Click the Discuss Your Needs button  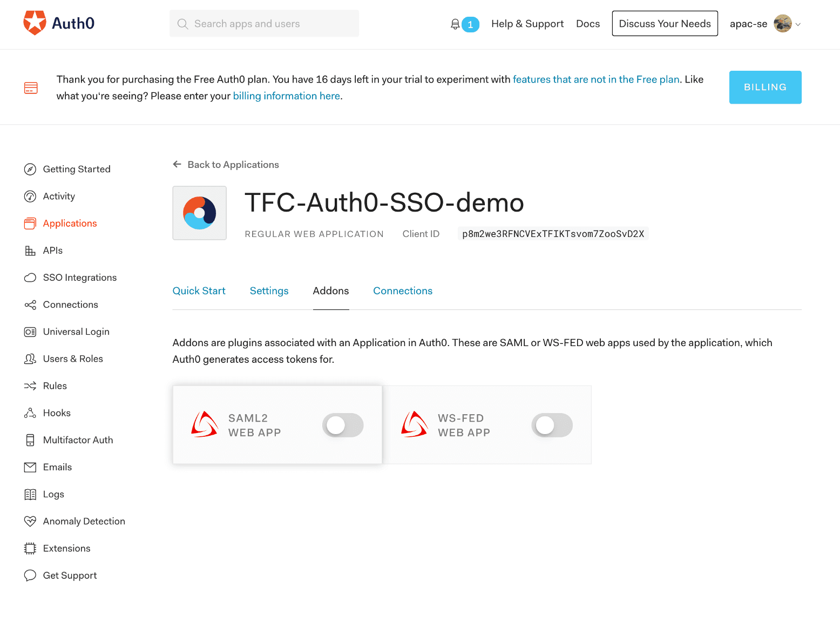click(665, 24)
